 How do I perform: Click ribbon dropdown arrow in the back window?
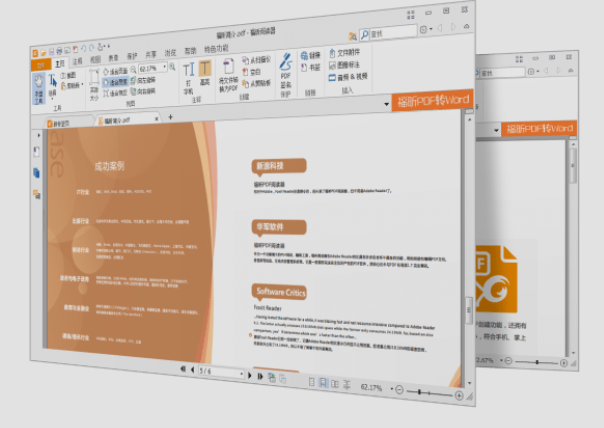[496, 130]
